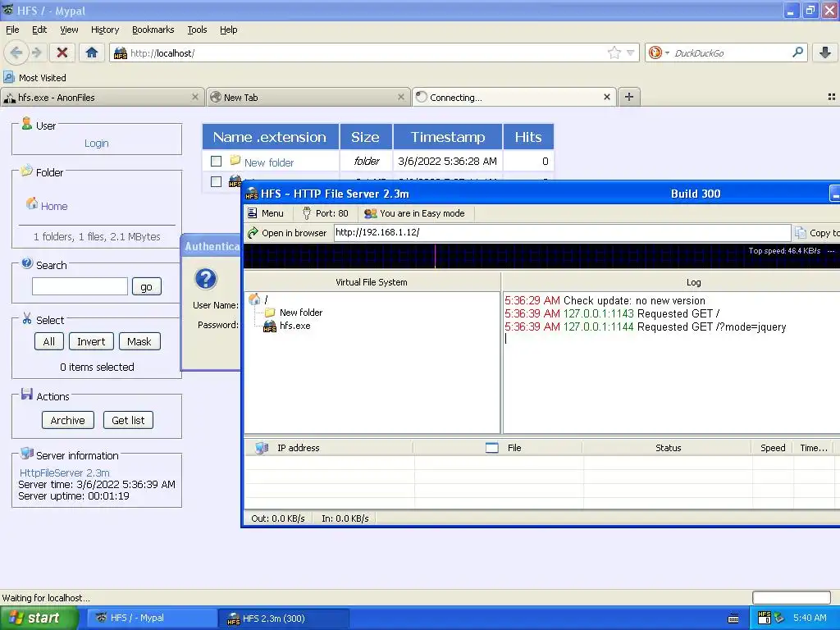Open the Tools menu
Screen dimensions: 840x630
pos(197,30)
